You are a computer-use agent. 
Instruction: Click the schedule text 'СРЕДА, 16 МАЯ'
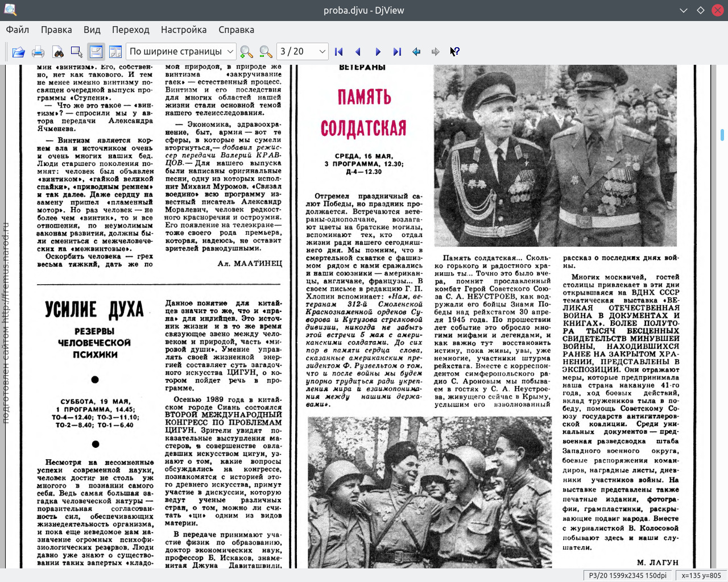pos(364,156)
